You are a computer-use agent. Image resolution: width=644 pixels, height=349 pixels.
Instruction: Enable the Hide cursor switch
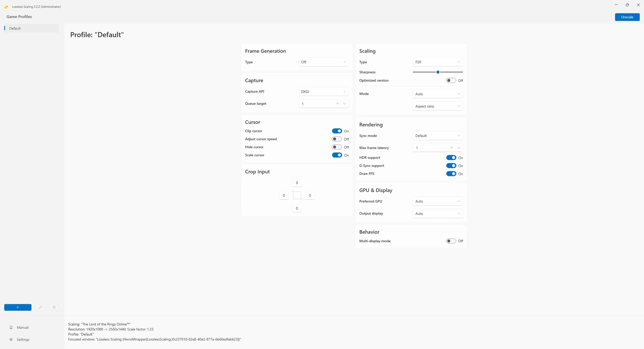(337, 147)
